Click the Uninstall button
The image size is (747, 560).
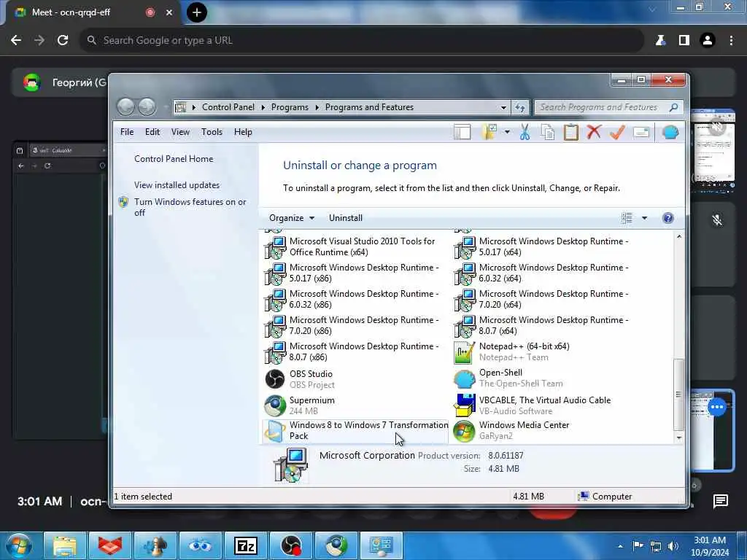pyautogui.click(x=345, y=218)
